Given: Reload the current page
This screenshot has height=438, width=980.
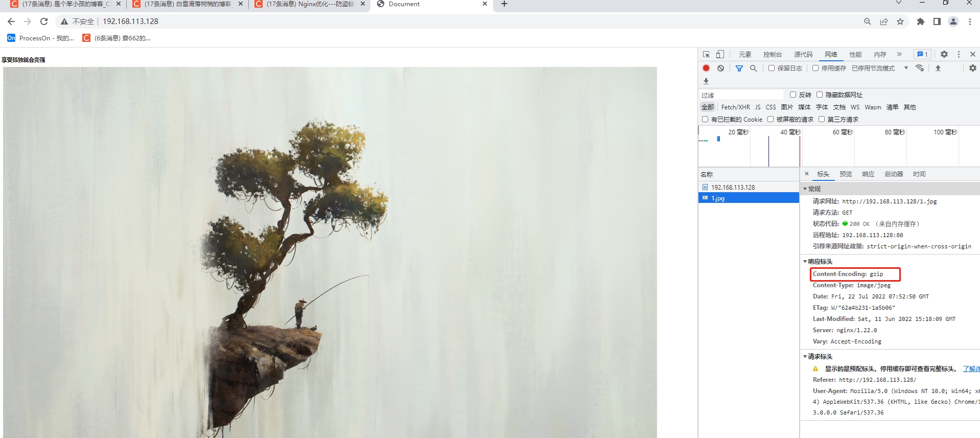Looking at the screenshot, I should pyautogui.click(x=44, y=21).
